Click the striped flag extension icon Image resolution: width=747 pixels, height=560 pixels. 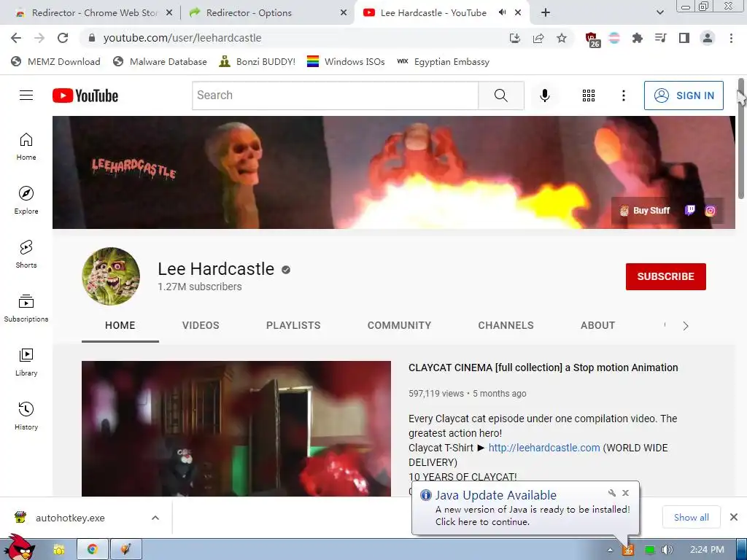point(614,38)
